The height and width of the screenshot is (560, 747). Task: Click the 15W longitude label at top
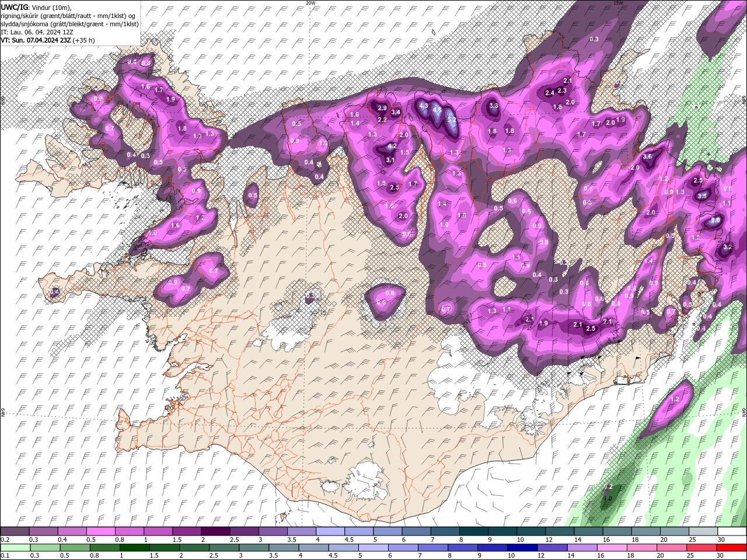(618, 3)
